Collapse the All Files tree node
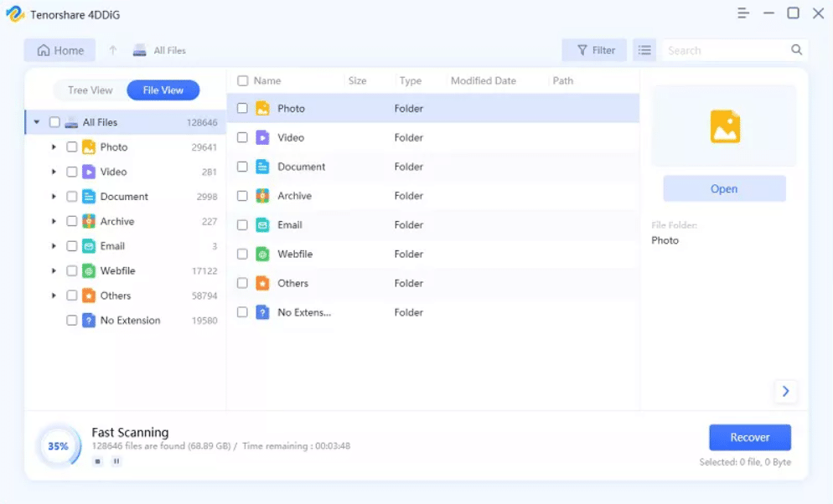Viewport: 833px width, 504px height. (37, 122)
